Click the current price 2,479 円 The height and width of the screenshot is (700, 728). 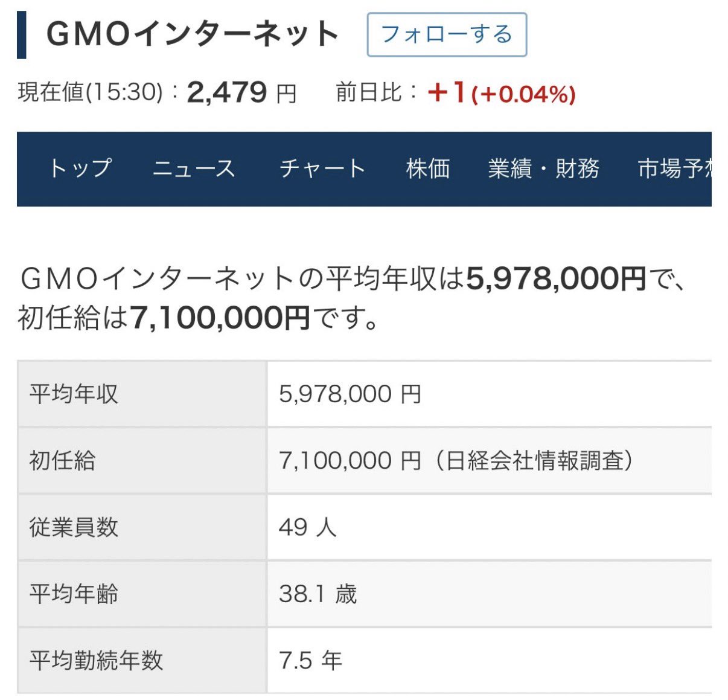(x=241, y=93)
